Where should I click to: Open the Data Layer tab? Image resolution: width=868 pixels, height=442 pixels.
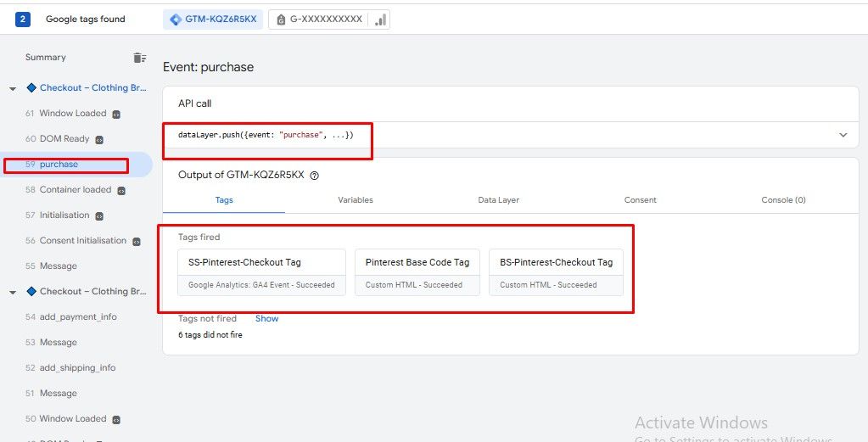click(498, 200)
